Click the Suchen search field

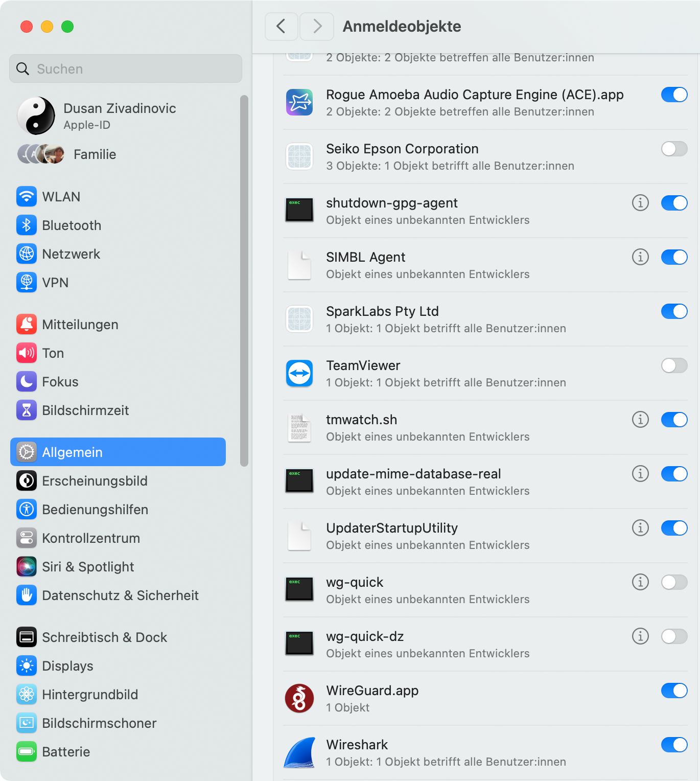click(x=126, y=68)
